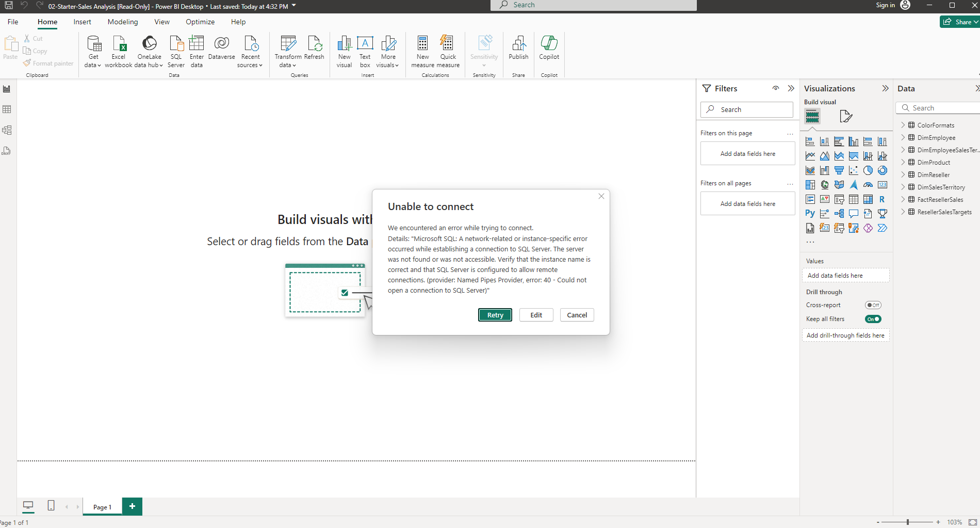Add an R script visual
The height and width of the screenshot is (528, 980).
883,199
